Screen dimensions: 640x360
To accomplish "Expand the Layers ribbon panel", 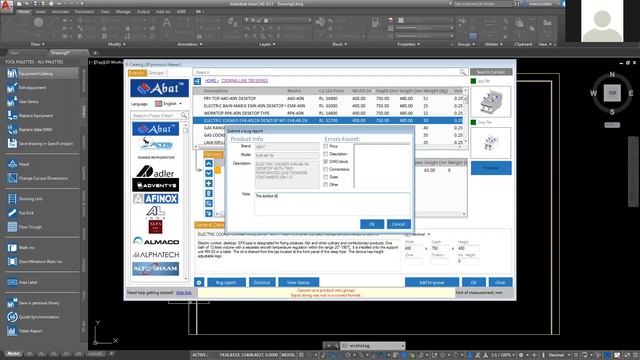I will [x=267, y=44].
